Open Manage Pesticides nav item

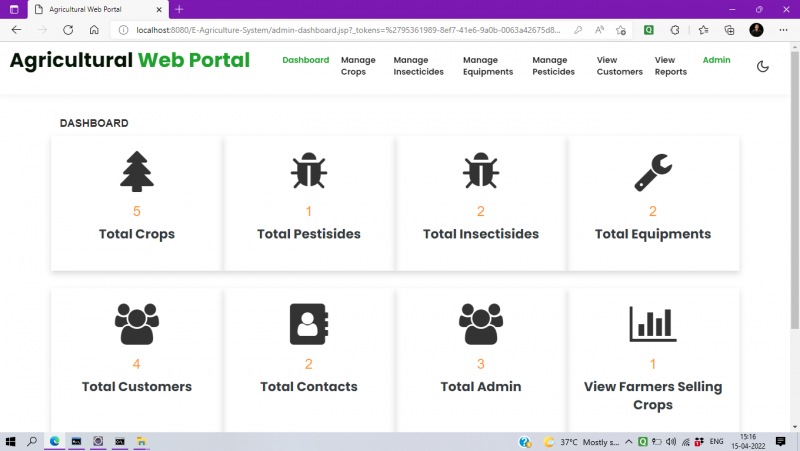pyautogui.click(x=554, y=66)
